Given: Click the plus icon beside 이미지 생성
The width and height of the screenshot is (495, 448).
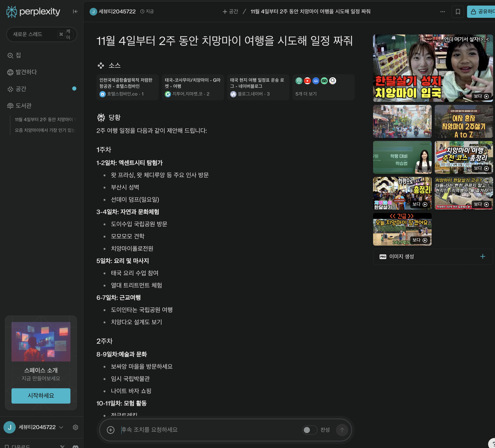Looking at the screenshot, I should [x=483, y=256].
